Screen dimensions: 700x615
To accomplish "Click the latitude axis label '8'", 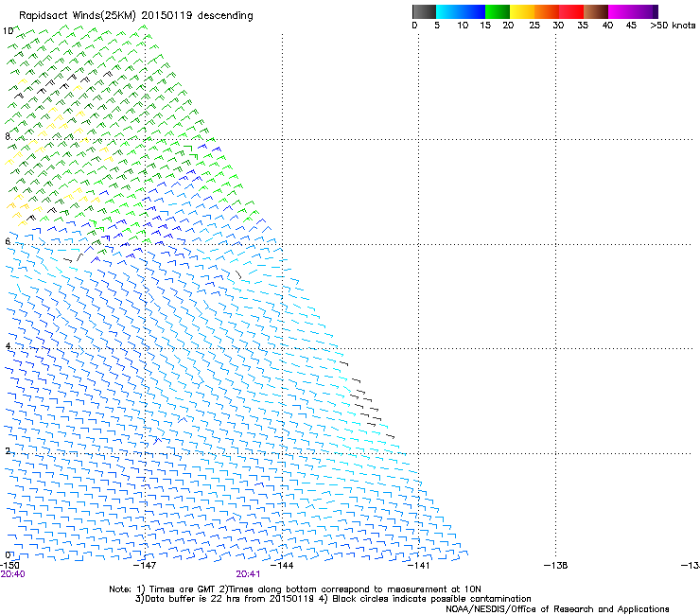I will click(x=8, y=136).
